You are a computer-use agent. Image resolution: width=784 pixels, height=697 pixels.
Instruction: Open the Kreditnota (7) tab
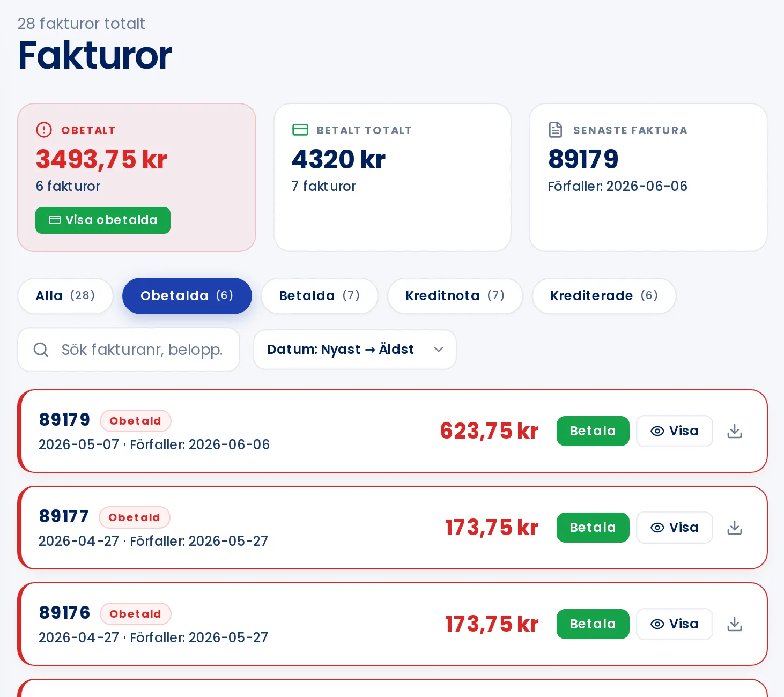(x=455, y=296)
